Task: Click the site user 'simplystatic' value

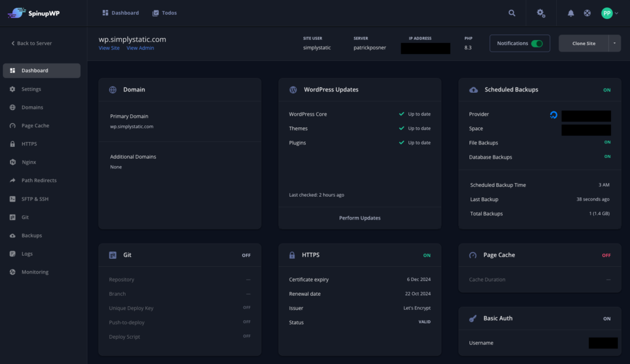Action: click(x=317, y=47)
